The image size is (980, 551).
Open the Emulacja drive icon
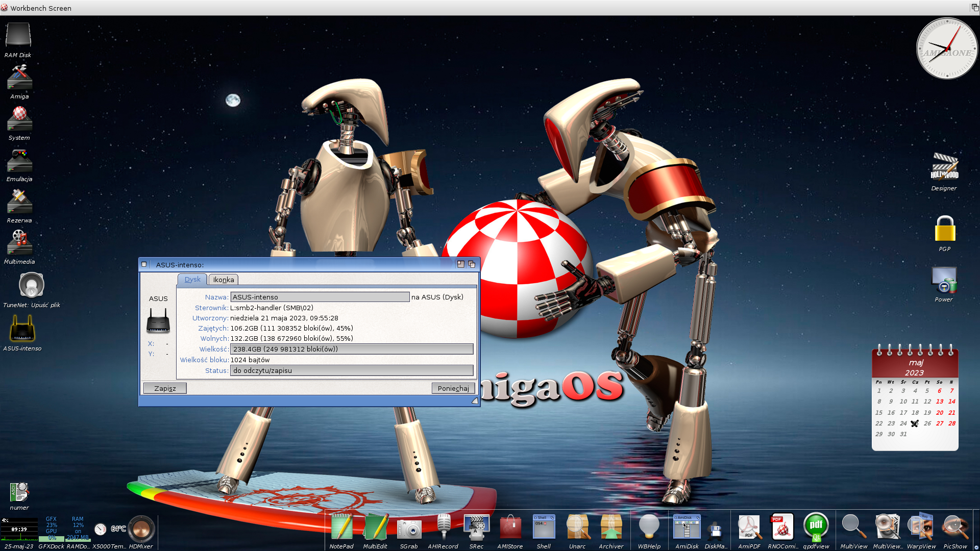[x=19, y=161]
